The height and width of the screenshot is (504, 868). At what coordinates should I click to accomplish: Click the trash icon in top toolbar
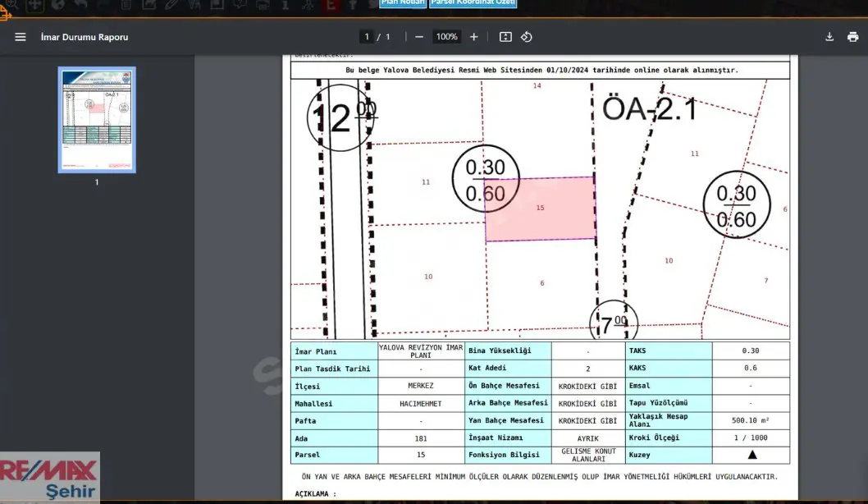126,4
